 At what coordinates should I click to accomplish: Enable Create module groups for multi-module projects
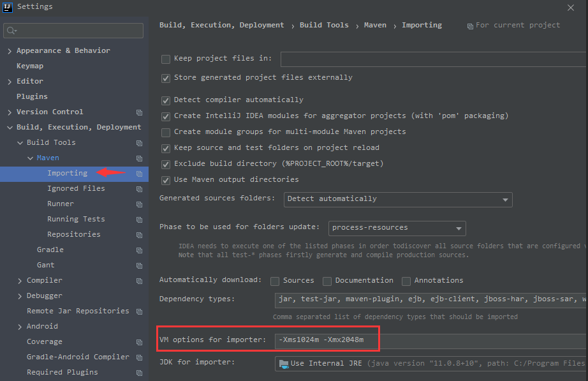[165, 133]
